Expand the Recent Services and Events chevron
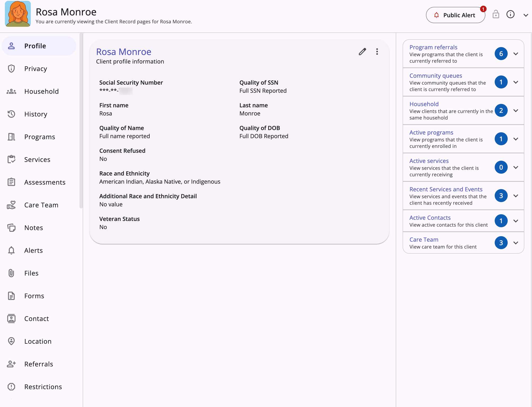532x407 pixels. 516,196
